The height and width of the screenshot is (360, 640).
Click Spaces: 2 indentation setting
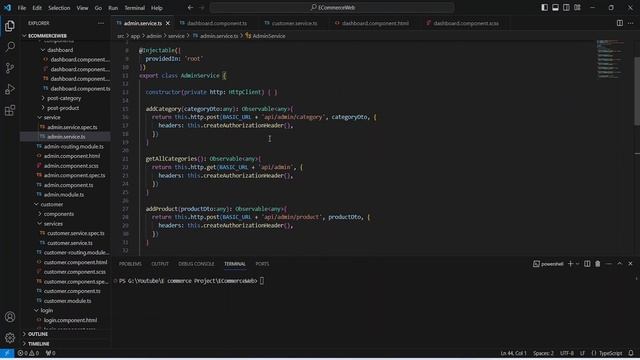pyautogui.click(x=543, y=353)
